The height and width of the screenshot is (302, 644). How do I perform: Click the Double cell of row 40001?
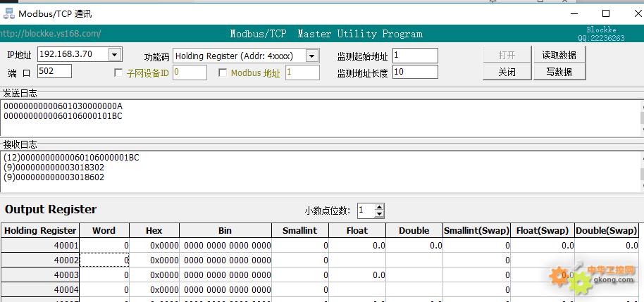pos(414,246)
